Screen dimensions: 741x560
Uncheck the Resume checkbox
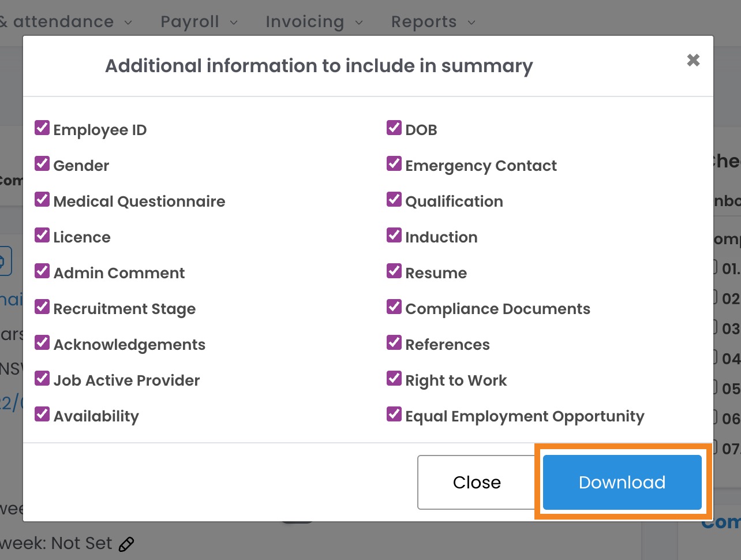pyautogui.click(x=394, y=271)
